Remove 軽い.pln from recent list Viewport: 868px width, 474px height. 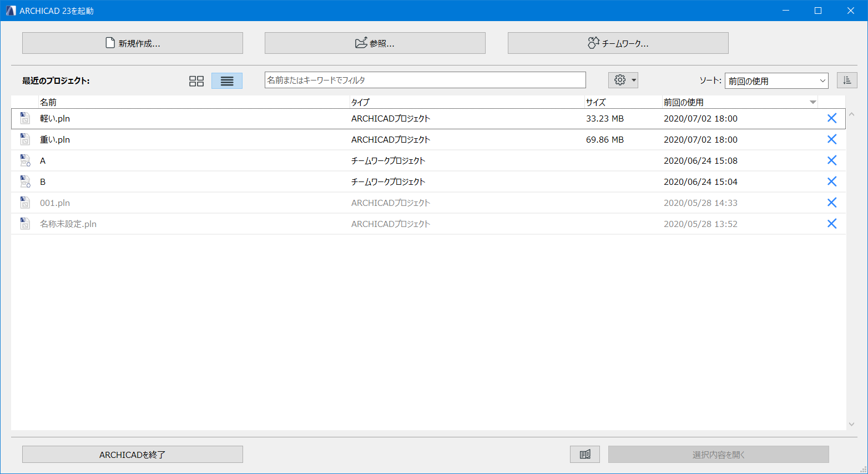point(832,118)
